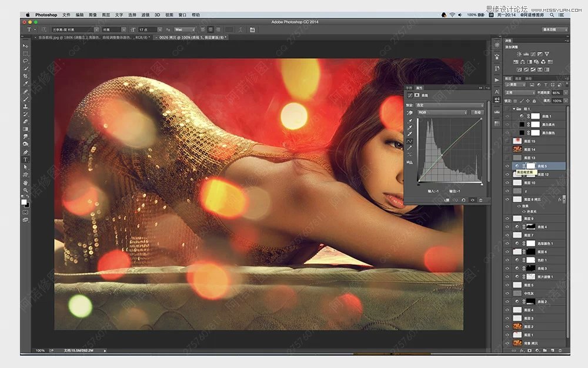Collapse the 组 1 layer group
The width and height of the screenshot is (588, 368).
coord(513,109)
